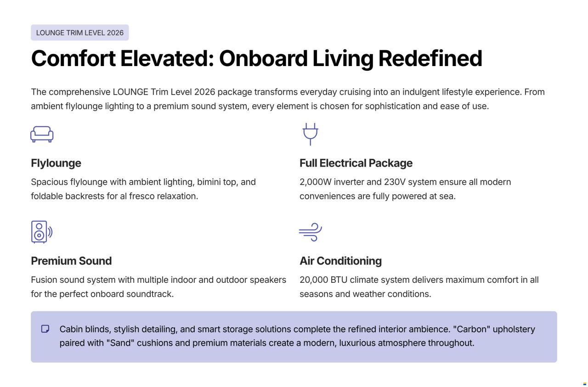Select the Flylounge heading
Viewport: 588px width, 387px height.
click(56, 163)
